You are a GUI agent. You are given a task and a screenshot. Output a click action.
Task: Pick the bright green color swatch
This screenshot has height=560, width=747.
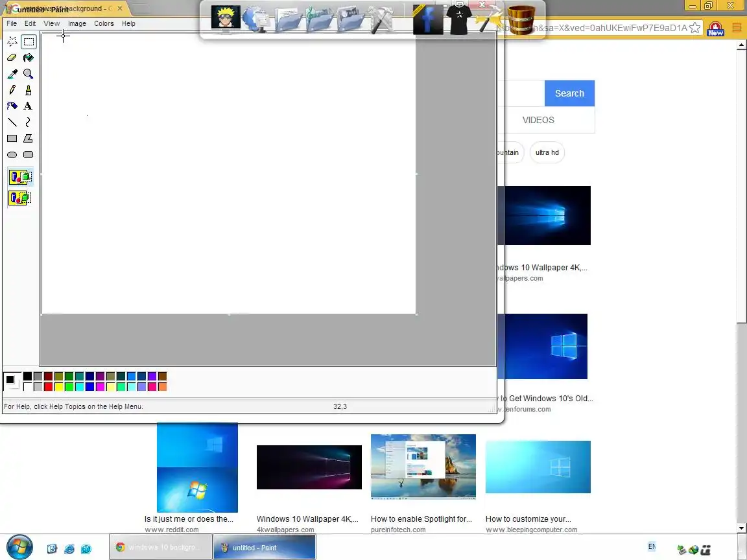(69, 387)
